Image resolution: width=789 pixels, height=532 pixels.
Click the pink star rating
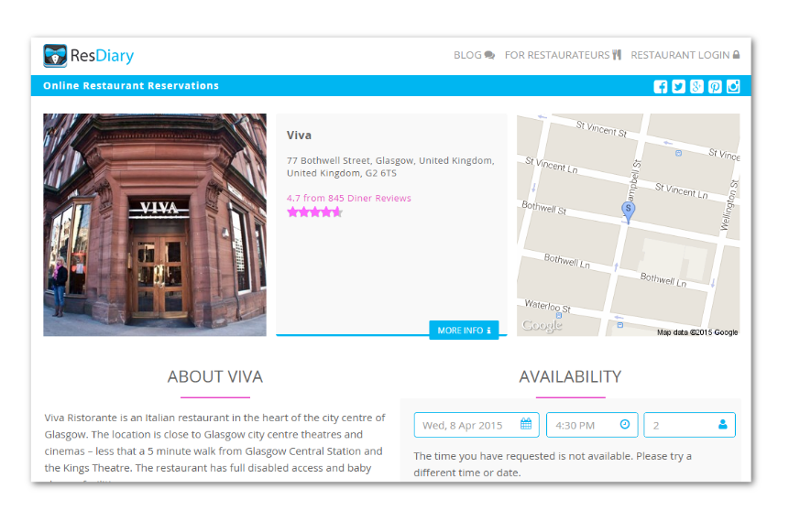pyautogui.click(x=314, y=212)
